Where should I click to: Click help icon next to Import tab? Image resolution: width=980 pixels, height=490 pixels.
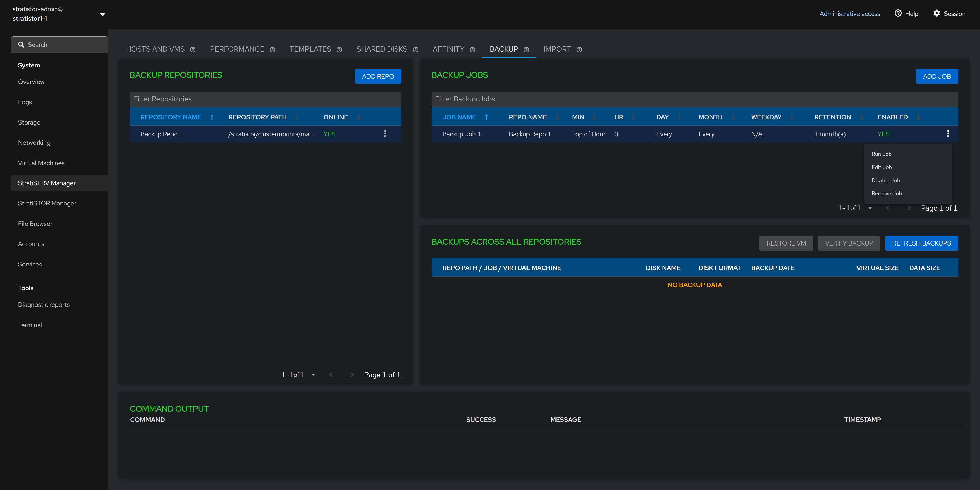579,50
